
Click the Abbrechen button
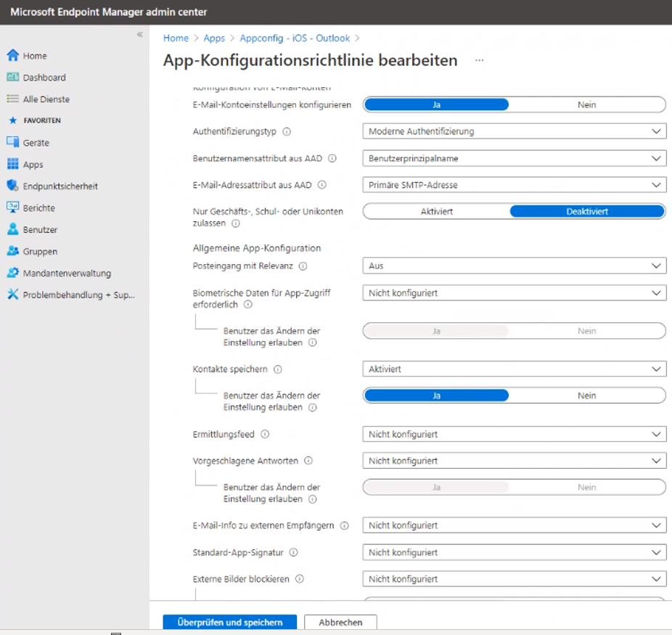340,623
